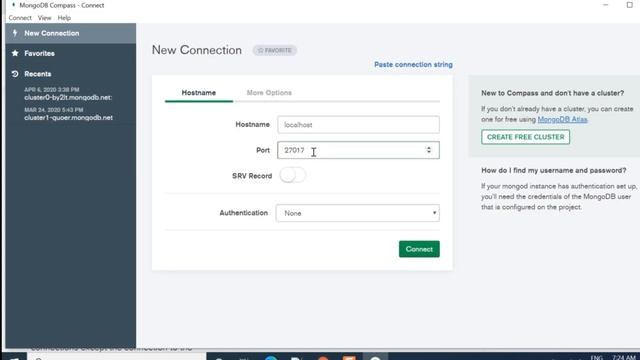The height and width of the screenshot is (360, 640).
Task: Click the green Connect button
Action: pos(419,249)
